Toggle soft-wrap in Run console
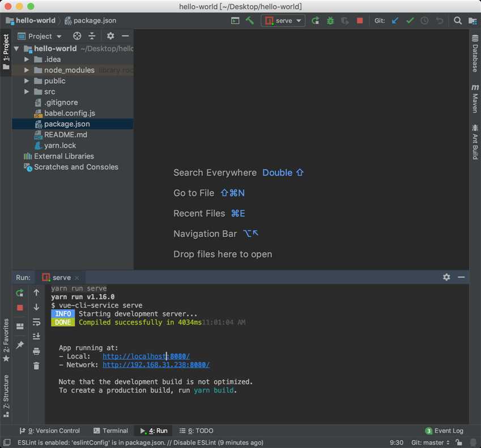The height and width of the screenshot is (448, 481). 36,322
